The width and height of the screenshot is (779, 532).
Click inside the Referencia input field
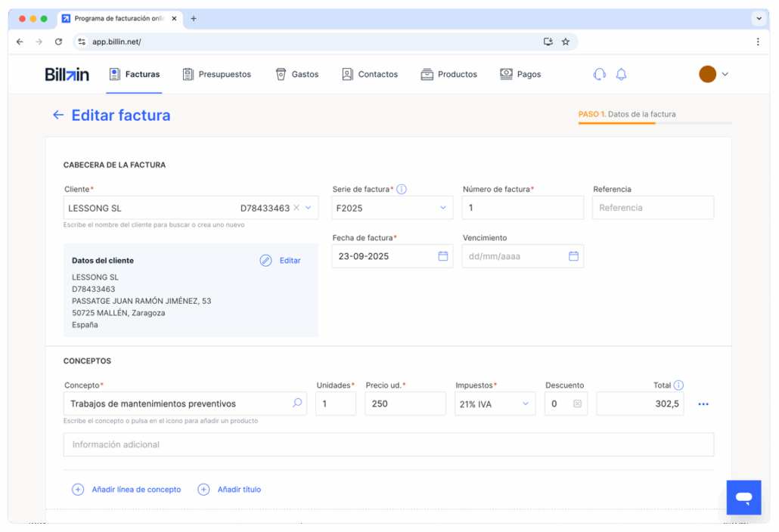pyautogui.click(x=653, y=208)
